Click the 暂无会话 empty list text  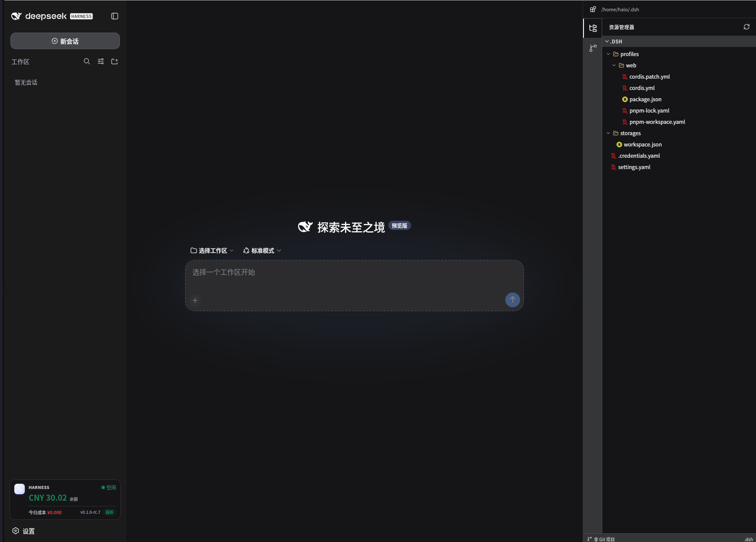[x=26, y=82]
